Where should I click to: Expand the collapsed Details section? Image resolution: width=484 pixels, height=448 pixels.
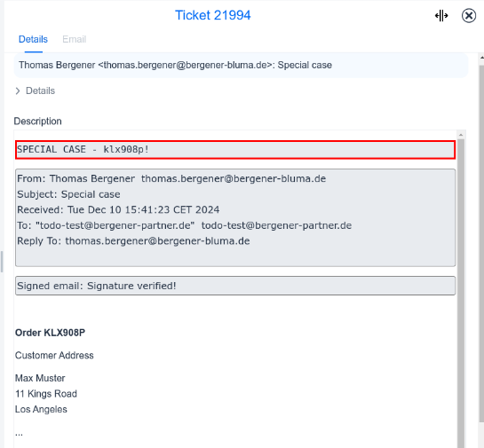[x=36, y=90]
